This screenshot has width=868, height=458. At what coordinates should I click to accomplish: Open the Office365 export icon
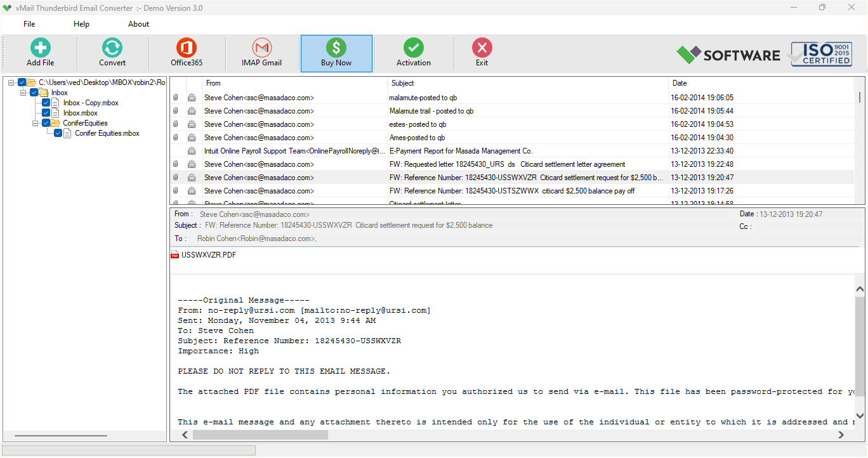(187, 48)
